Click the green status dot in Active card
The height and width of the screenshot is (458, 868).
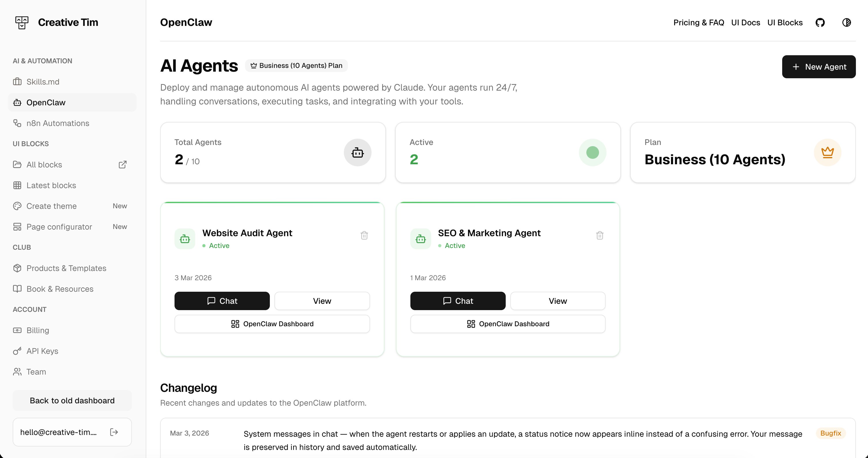592,152
